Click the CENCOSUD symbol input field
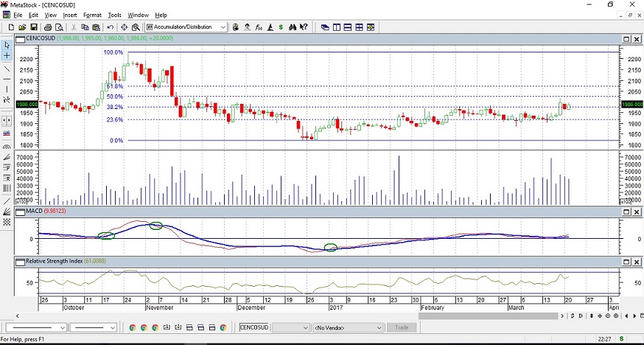 tap(254, 327)
